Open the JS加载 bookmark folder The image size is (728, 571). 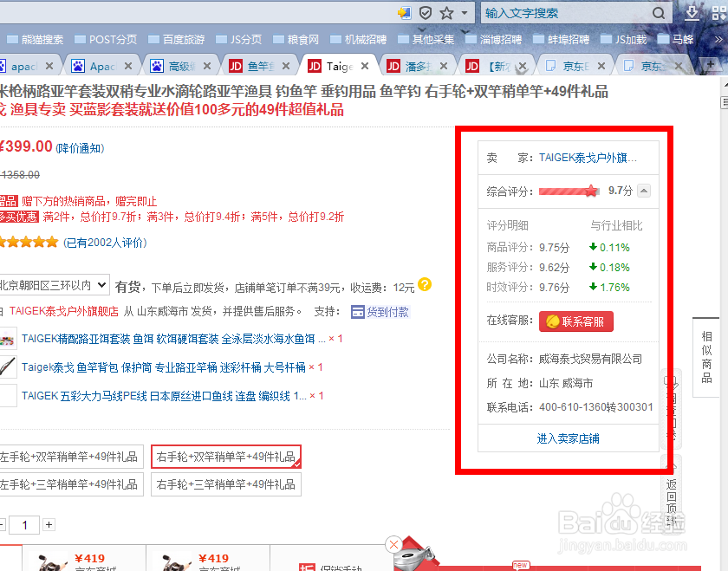(623, 40)
